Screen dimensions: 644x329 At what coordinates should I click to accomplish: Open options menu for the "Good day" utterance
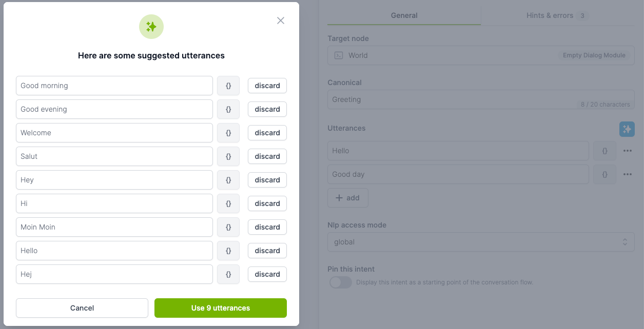628,174
